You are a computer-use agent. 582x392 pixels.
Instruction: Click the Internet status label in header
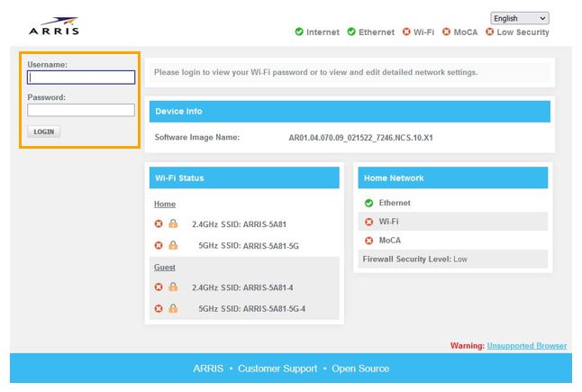pyautogui.click(x=323, y=32)
